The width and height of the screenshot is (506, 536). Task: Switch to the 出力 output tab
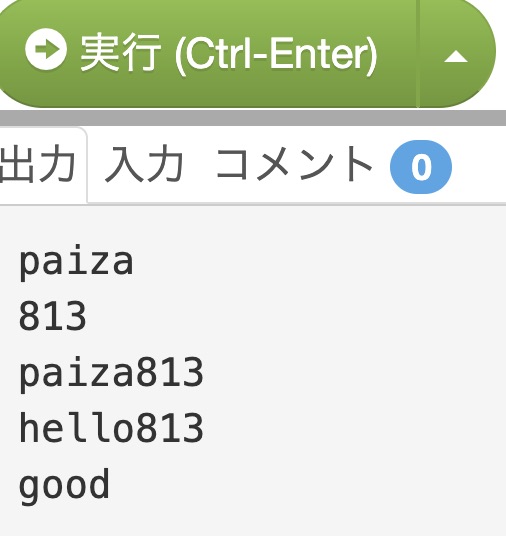(x=38, y=166)
